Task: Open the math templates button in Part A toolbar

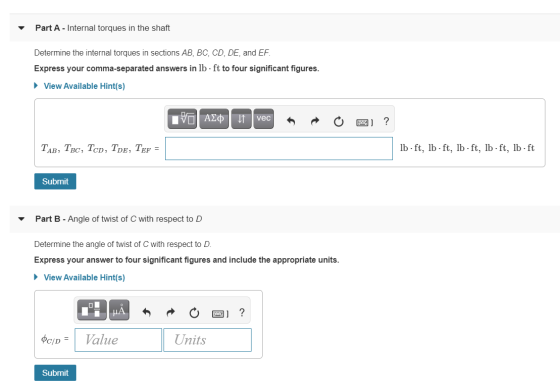Action: pos(182,119)
